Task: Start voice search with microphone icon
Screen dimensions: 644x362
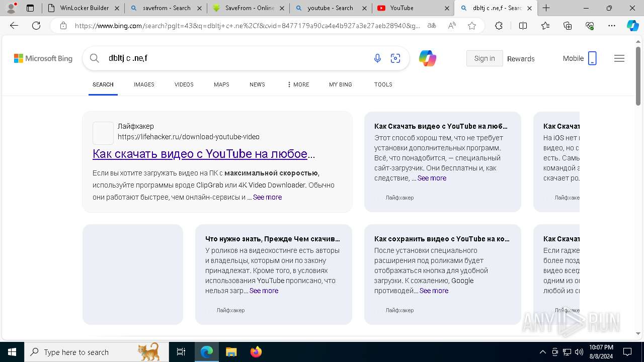Action: (377, 58)
